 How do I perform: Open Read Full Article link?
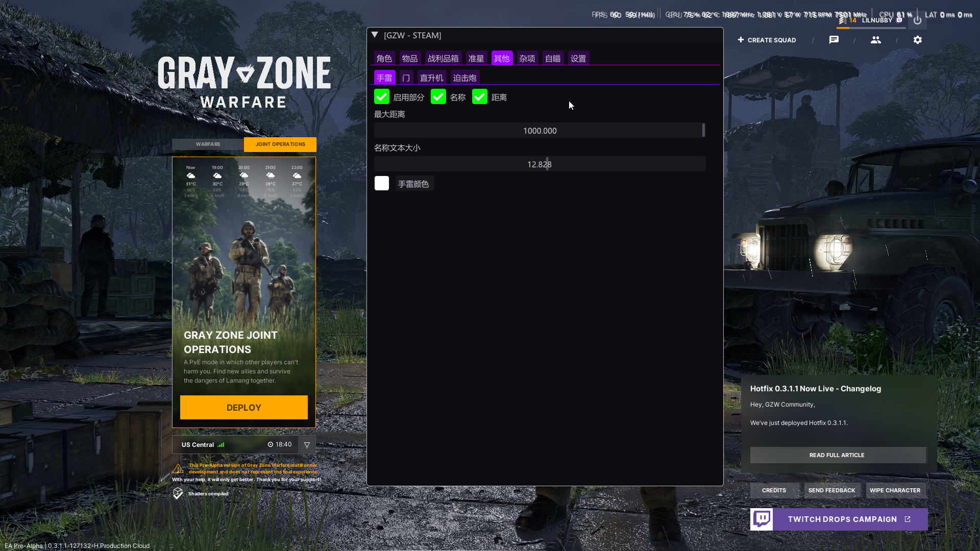[x=837, y=455]
